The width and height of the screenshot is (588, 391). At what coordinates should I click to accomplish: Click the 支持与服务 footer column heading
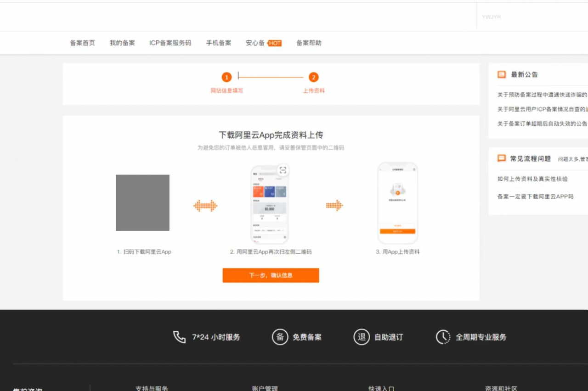click(x=152, y=388)
